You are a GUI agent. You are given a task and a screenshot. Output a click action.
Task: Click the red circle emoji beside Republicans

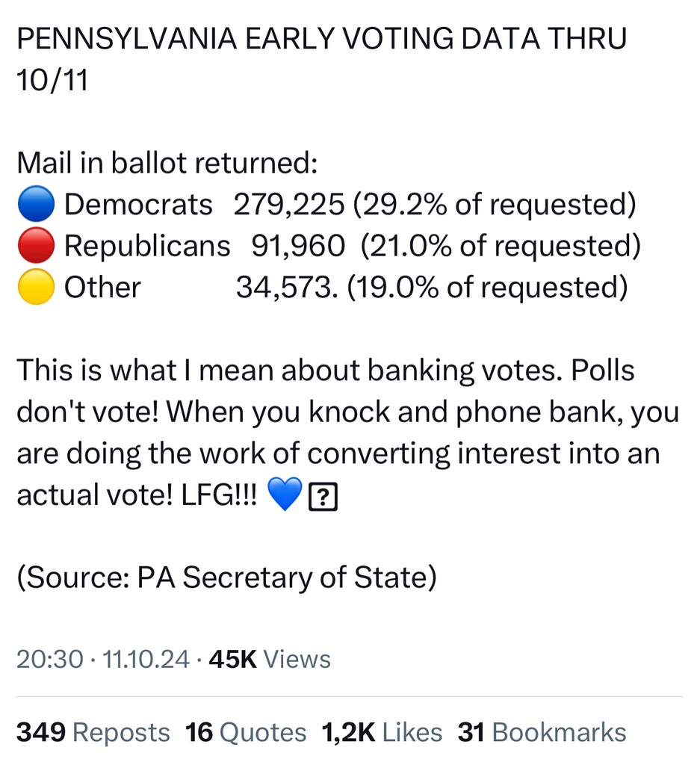point(36,245)
